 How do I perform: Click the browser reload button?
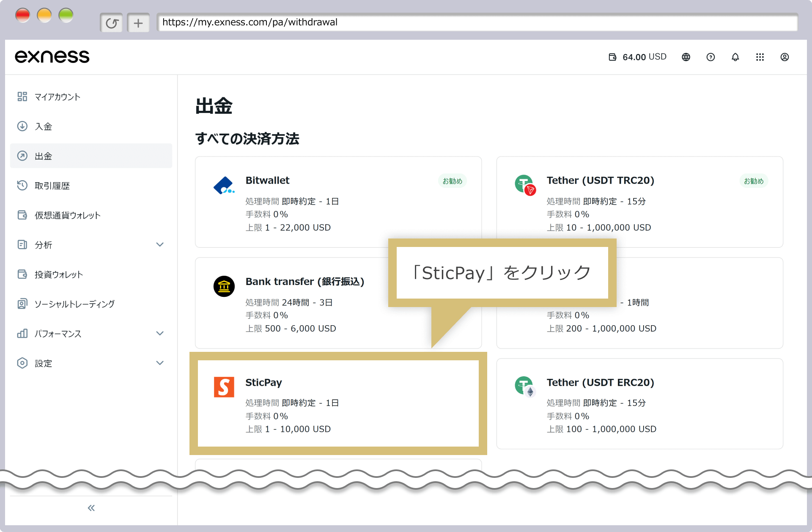pyautogui.click(x=112, y=23)
